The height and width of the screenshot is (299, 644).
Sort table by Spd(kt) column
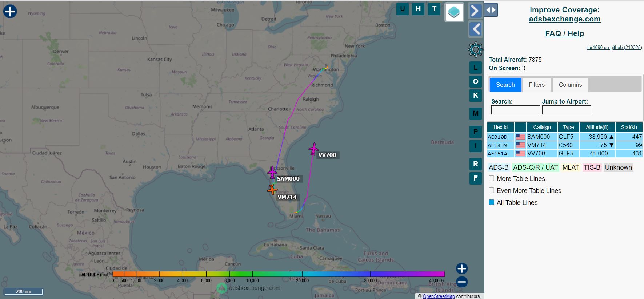click(x=629, y=127)
